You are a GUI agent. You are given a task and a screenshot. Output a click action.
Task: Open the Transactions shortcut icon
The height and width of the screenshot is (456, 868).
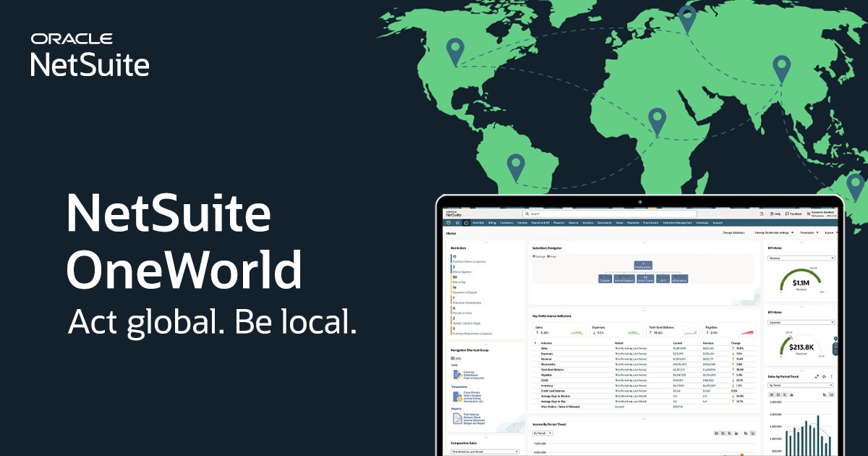click(x=457, y=397)
